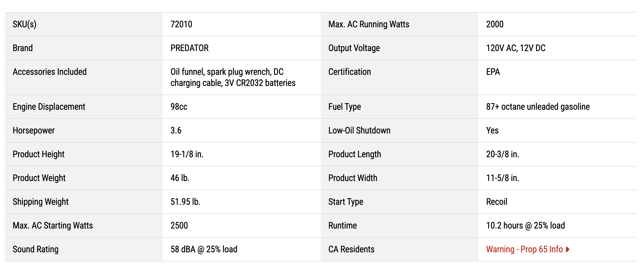Click the Horsepower 3.6 value
The width and height of the screenshot is (644, 269).
(176, 130)
